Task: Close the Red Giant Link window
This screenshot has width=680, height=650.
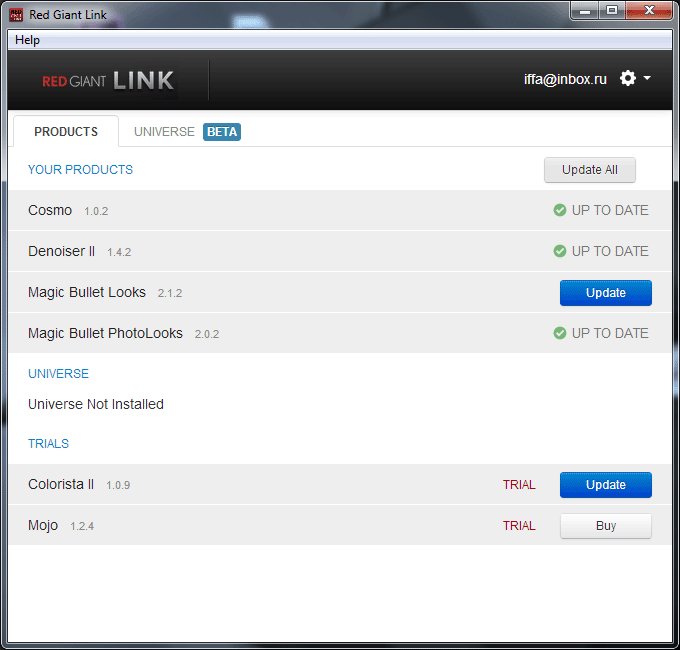Action: (649, 10)
